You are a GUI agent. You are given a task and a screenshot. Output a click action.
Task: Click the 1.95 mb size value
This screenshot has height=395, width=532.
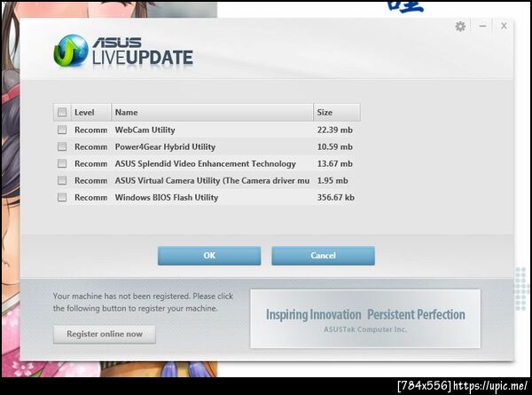(332, 181)
